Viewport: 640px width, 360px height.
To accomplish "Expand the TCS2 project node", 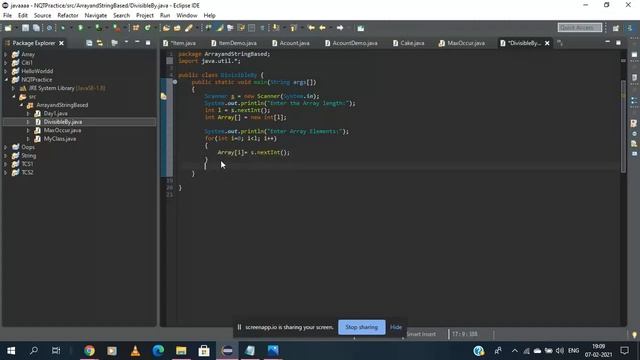I will (5, 172).
